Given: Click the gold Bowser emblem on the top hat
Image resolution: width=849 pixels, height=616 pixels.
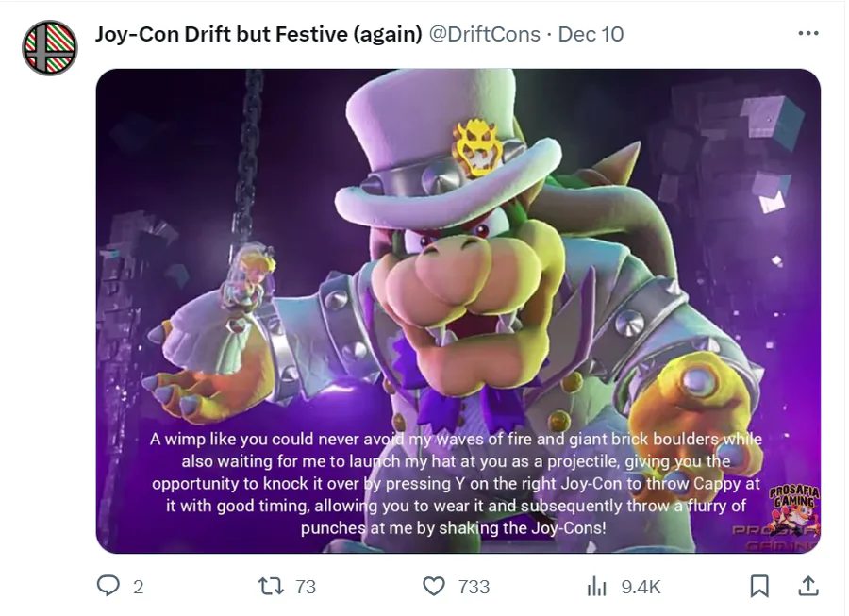Looking at the screenshot, I should pyautogui.click(x=476, y=147).
